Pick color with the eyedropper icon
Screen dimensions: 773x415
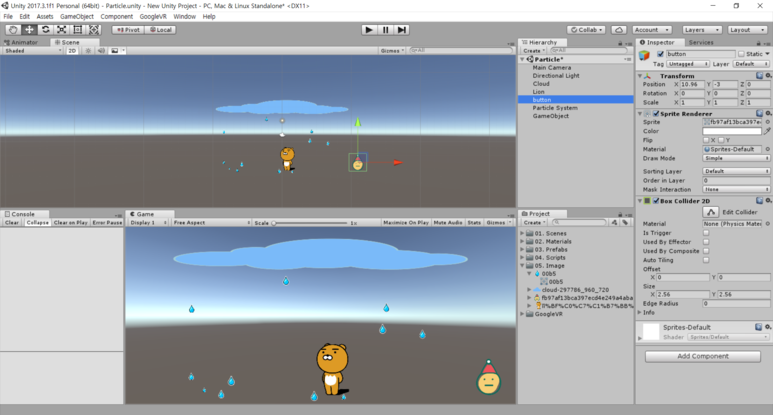click(767, 131)
